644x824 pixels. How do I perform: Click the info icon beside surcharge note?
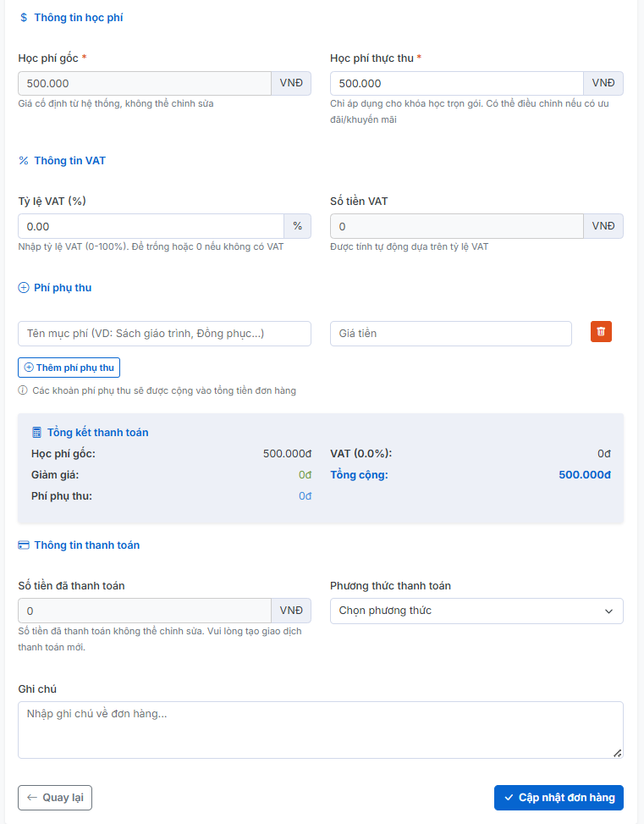[x=23, y=391]
